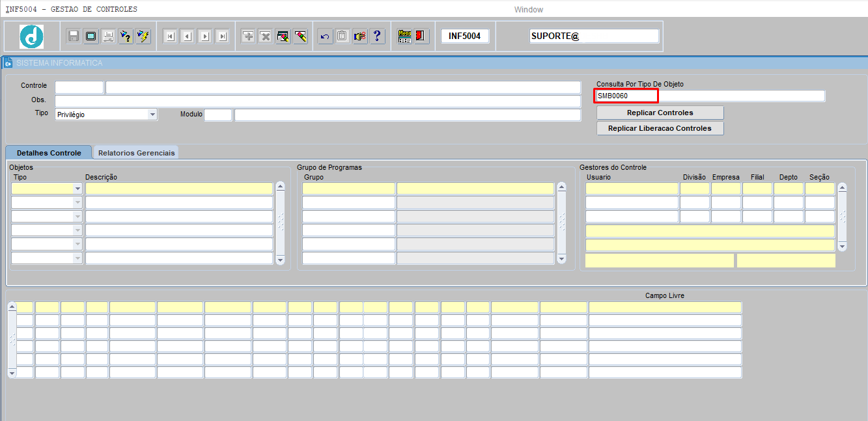The height and width of the screenshot is (421, 868).
Task: Click the Save diskette icon in toolbar
Action: (74, 36)
